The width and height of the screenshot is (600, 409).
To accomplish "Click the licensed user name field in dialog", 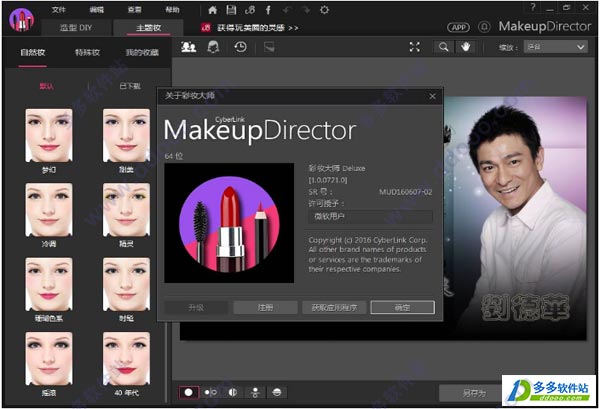I will 370,217.
